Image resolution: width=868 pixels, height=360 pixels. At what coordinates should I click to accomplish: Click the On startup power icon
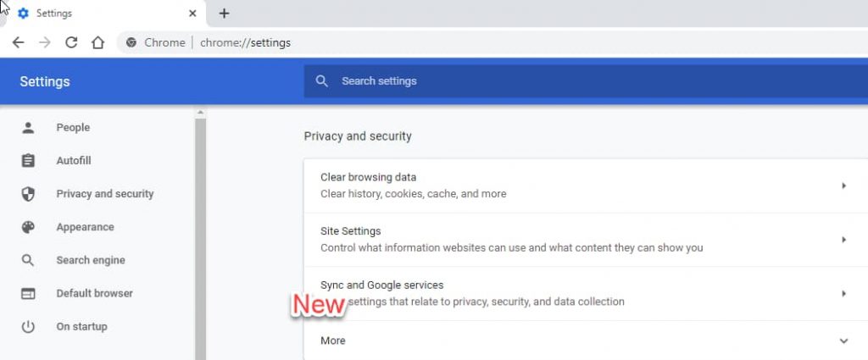pos(28,327)
